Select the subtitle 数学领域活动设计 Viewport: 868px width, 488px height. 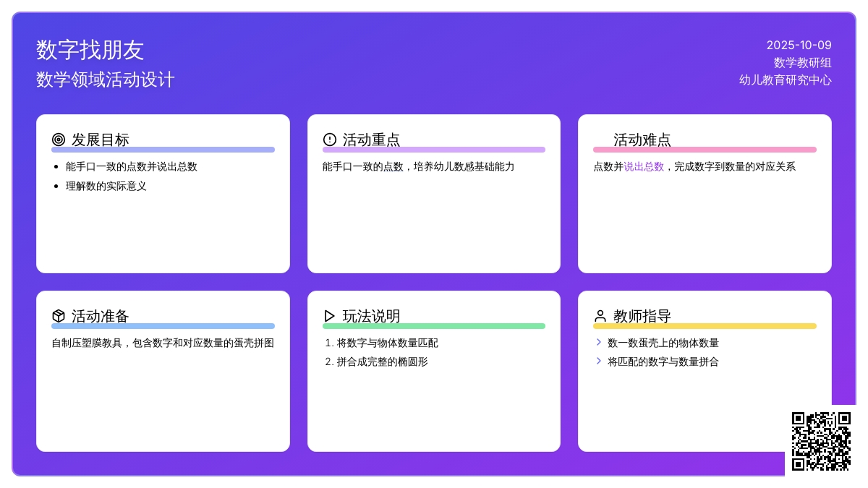point(106,80)
